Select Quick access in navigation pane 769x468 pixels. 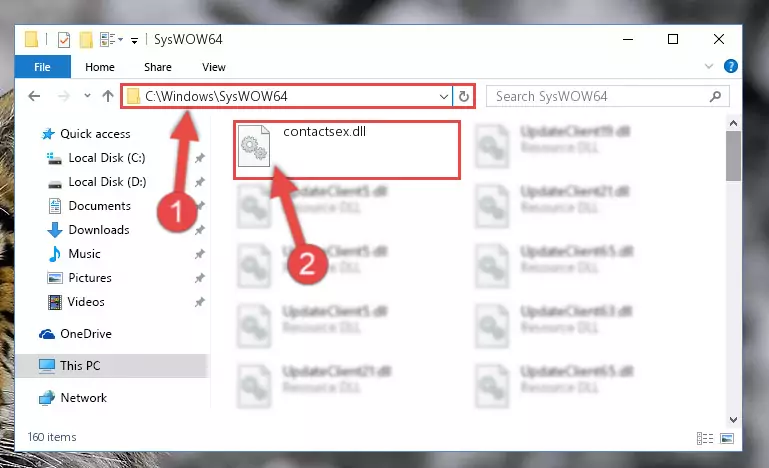pyautogui.click(x=85, y=133)
